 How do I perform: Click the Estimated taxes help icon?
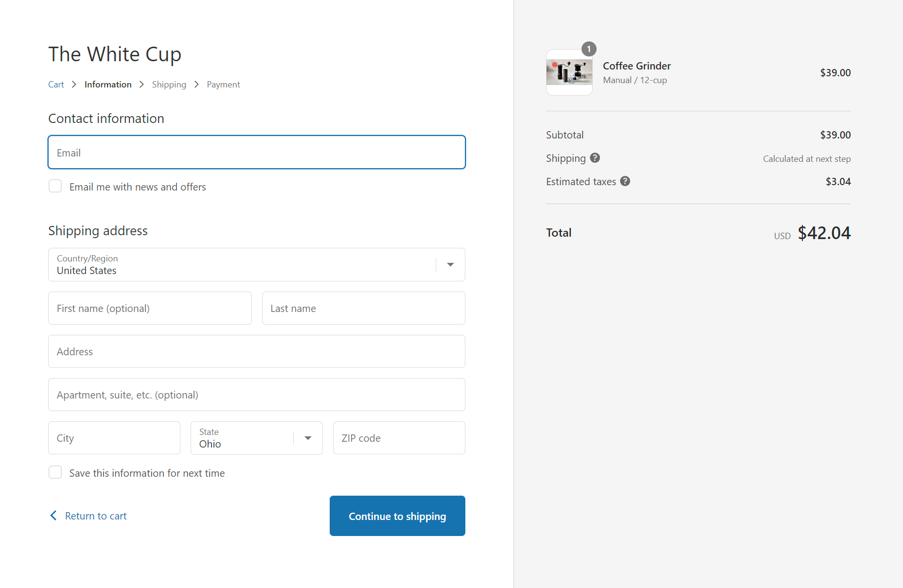coord(625,181)
